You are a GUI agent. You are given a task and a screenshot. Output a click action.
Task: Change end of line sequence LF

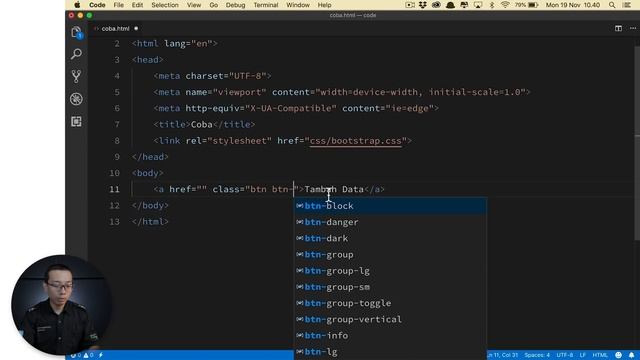coord(583,355)
